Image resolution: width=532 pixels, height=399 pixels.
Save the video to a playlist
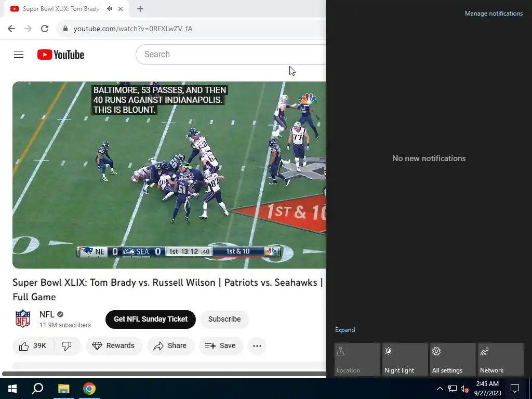[x=220, y=345]
